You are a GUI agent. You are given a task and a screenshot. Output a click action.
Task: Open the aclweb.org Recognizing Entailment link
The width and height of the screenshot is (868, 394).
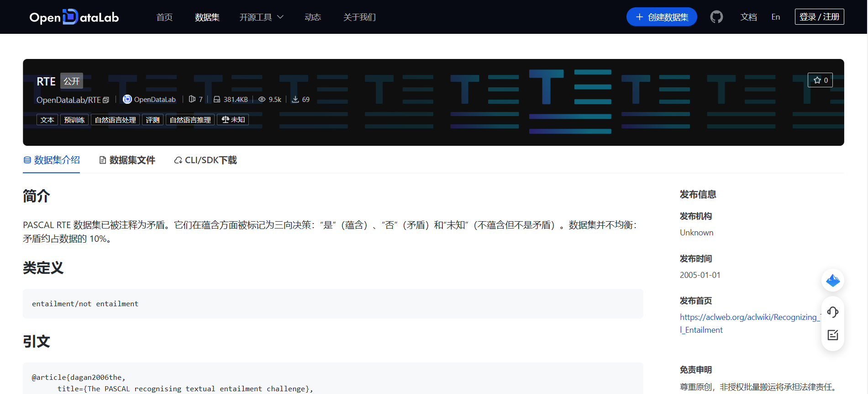750,323
